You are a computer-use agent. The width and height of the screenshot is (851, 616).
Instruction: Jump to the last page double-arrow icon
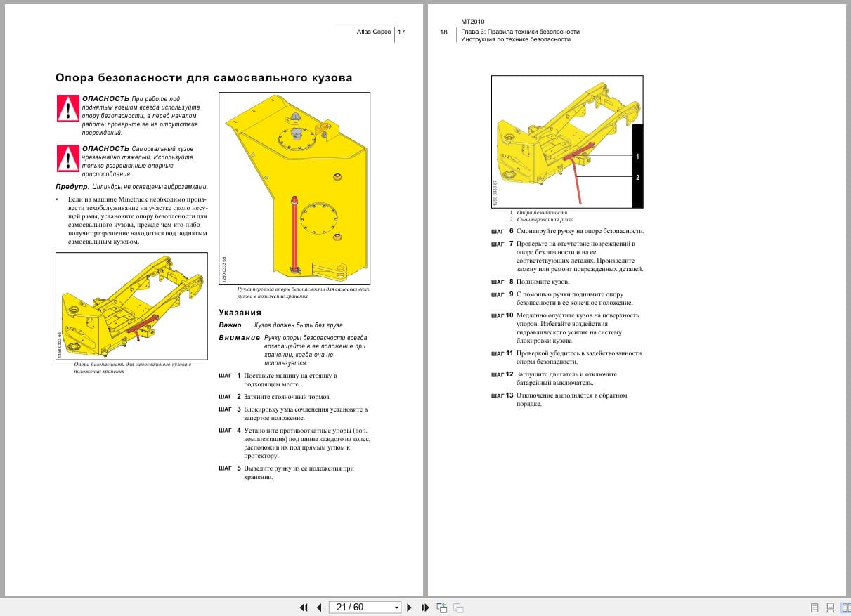tap(424, 607)
